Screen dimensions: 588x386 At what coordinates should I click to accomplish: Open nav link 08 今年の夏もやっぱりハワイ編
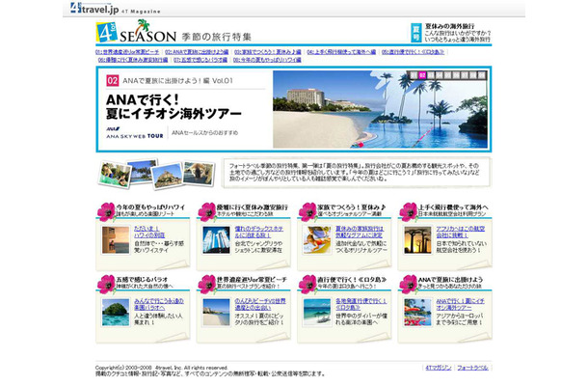(267, 60)
